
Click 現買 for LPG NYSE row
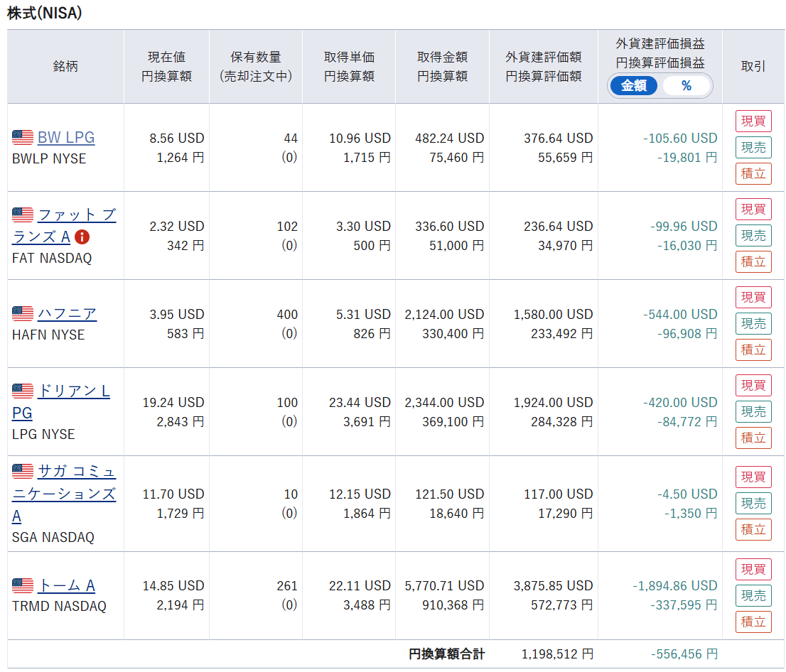point(753,385)
